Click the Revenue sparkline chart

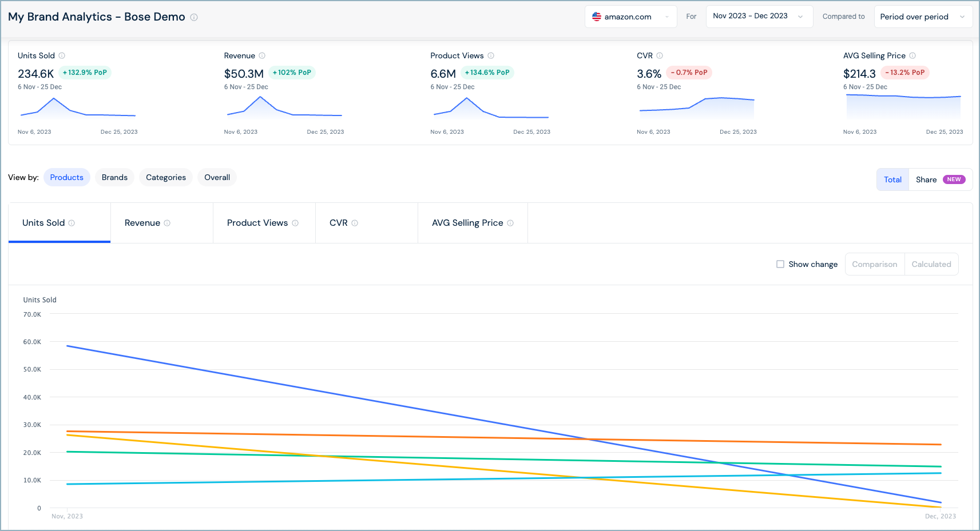tap(284, 107)
